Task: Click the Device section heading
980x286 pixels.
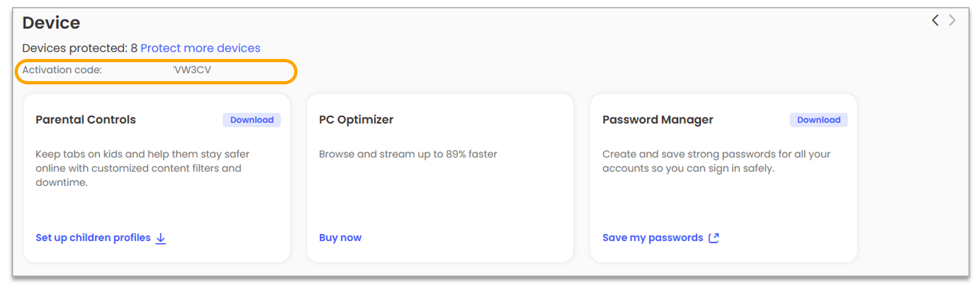Action: (51, 23)
